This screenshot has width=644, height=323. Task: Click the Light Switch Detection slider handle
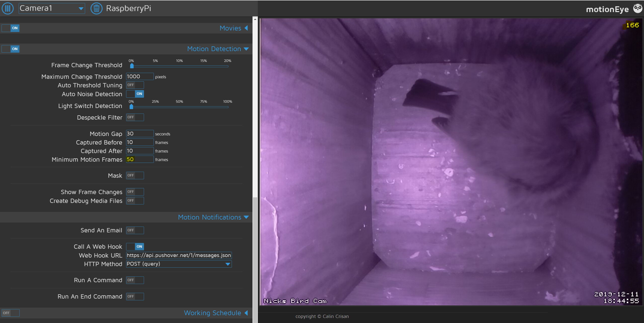(131, 107)
